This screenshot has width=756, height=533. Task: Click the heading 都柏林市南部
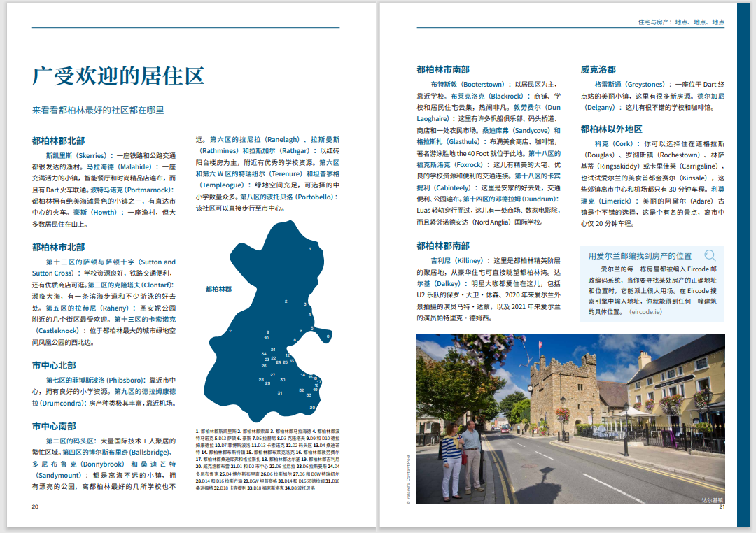click(x=443, y=69)
